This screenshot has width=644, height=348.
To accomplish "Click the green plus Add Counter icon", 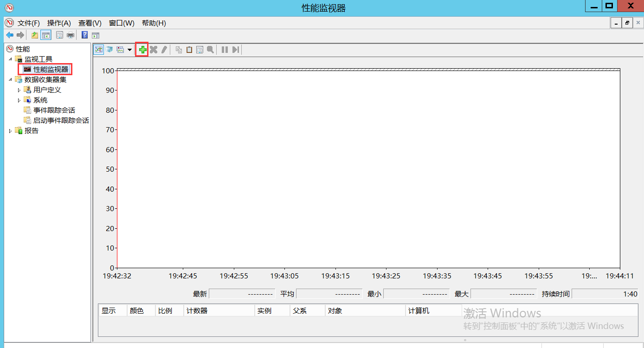I will click(142, 50).
